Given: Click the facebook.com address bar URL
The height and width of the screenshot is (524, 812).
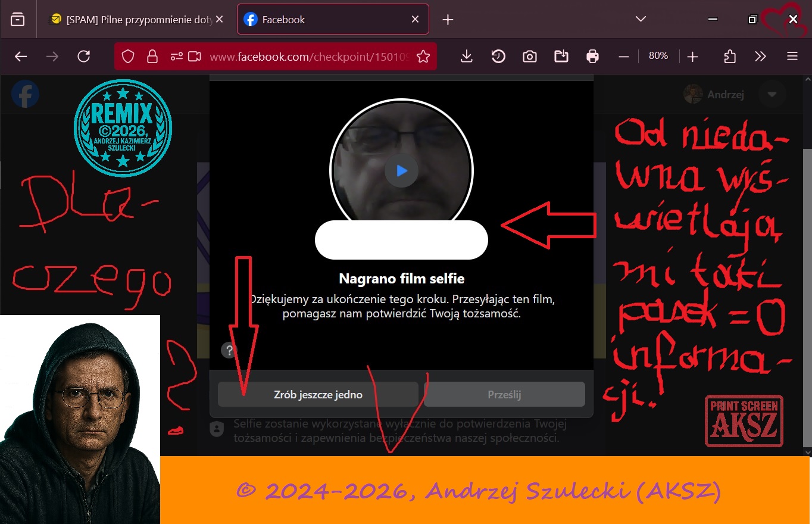Looking at the screenshot, I should tap(308, 57).
